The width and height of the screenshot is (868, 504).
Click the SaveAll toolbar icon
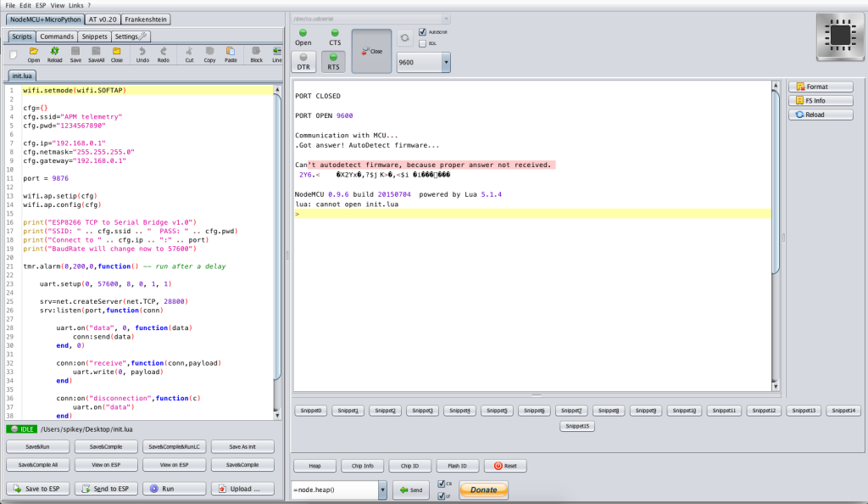pos(96,54)
